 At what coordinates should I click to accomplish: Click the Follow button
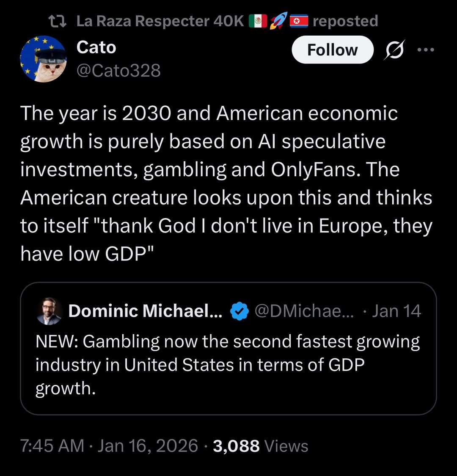[x=333, y=50]
